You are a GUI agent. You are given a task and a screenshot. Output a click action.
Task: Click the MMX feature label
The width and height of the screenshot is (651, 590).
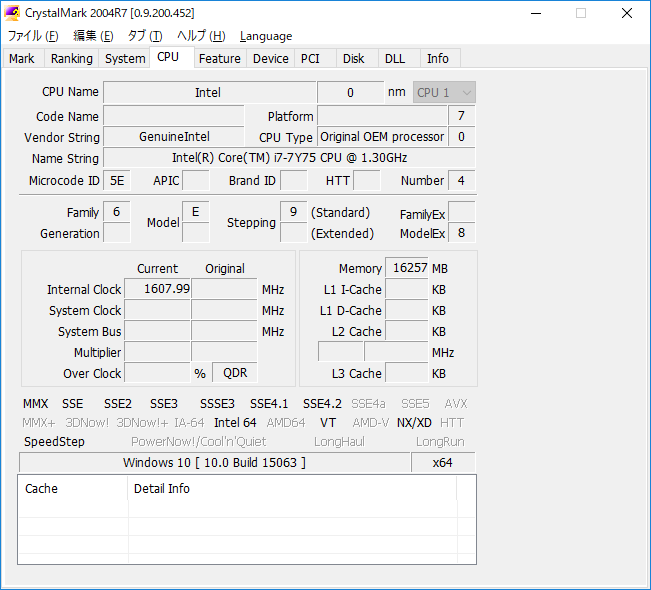click(35, 404)
